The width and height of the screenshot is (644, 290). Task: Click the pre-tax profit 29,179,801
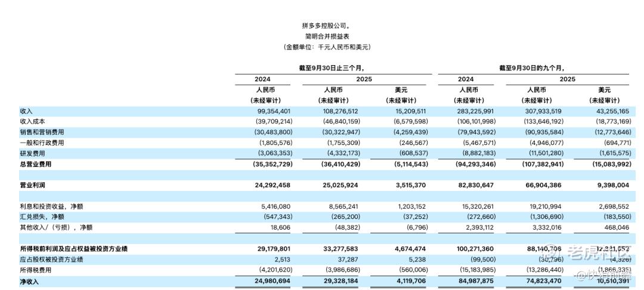point(273,249)
